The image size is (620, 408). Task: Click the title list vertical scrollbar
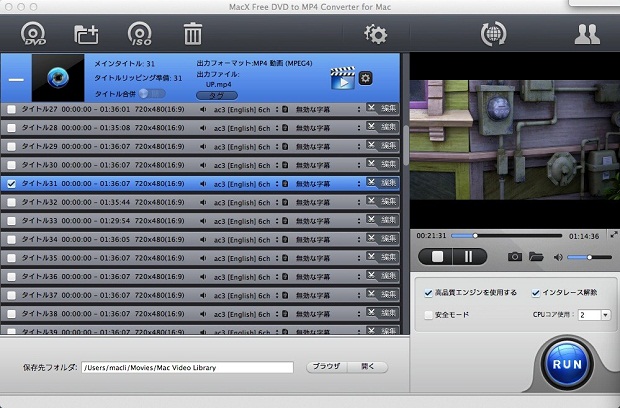tap(406, 145)
